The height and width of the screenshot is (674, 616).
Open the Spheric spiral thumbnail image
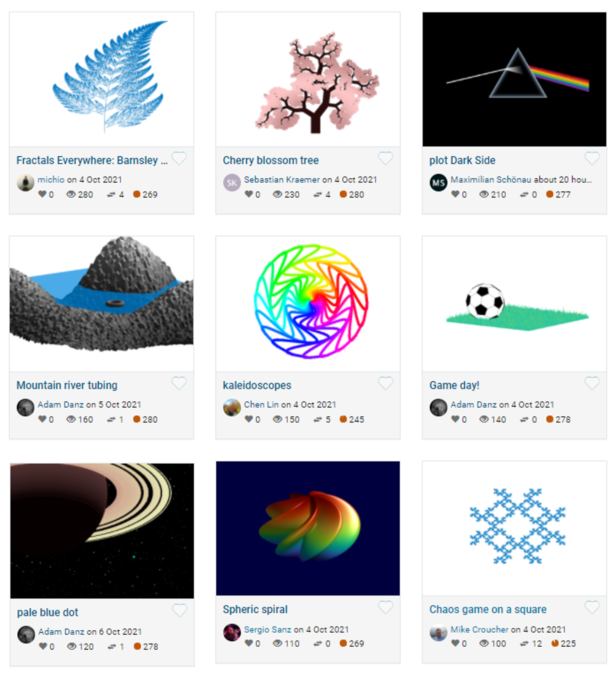[x=308, y=528]
